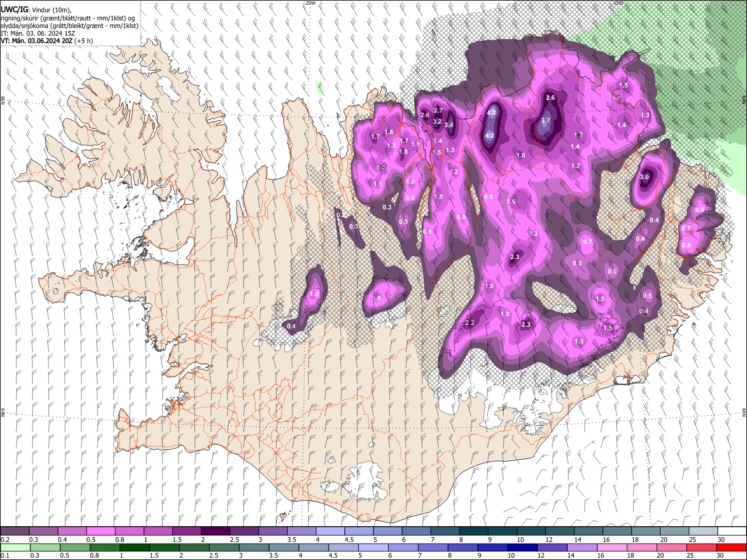Click the darkest green lower-legend swatch between 1 and 1.5
This screenshot has height=560, width=747.
[134, 547]
